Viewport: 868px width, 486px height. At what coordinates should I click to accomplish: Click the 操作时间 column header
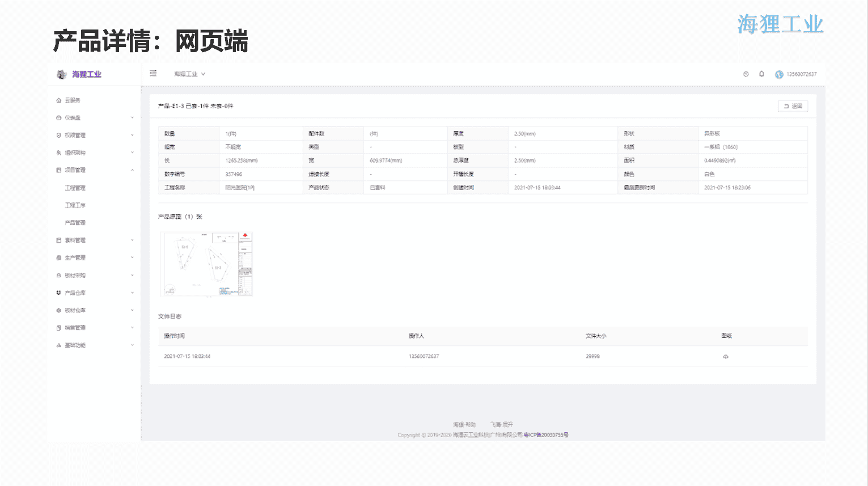174,336
